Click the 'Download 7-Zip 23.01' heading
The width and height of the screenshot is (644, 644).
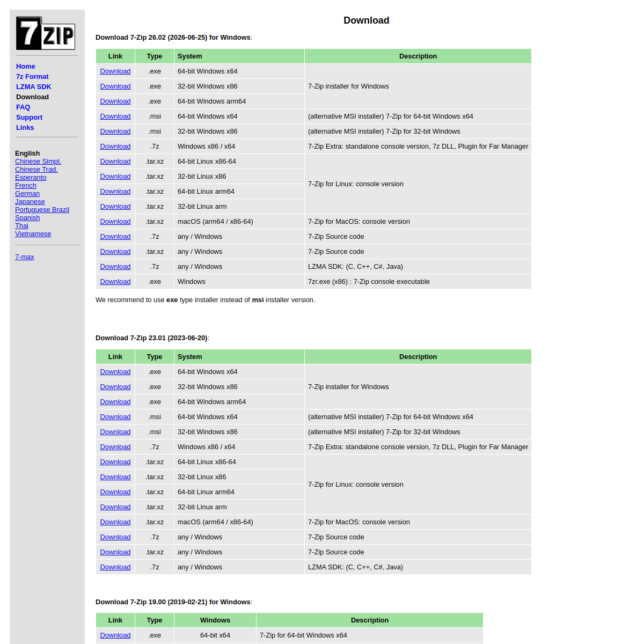pos(152,338)
